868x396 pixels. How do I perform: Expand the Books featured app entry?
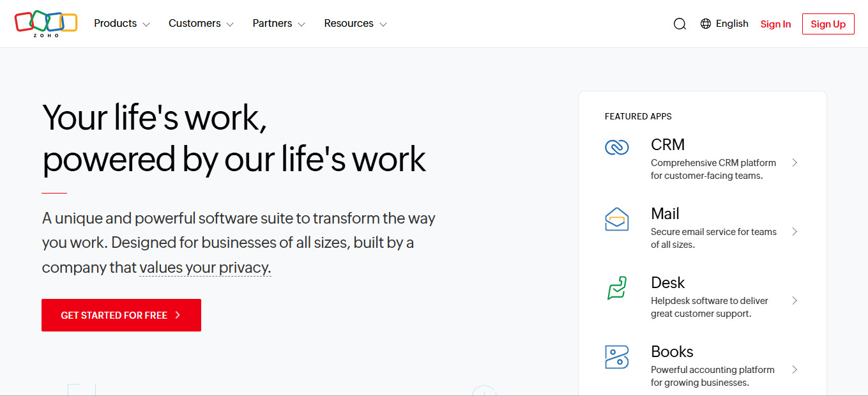pos(795,369)
